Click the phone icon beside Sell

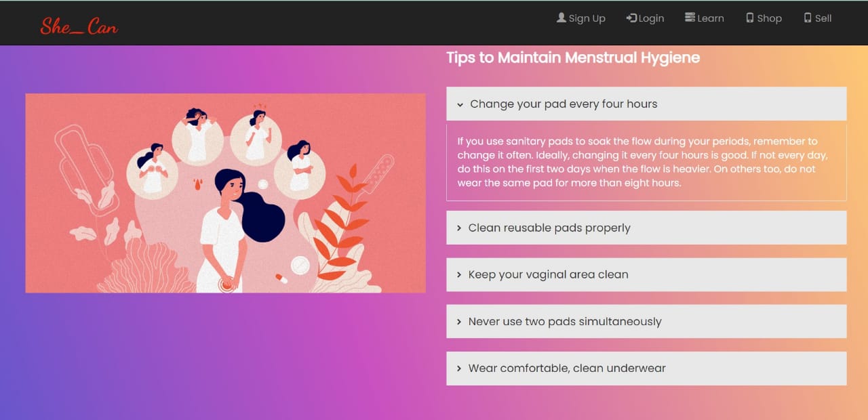coord(808,18)
